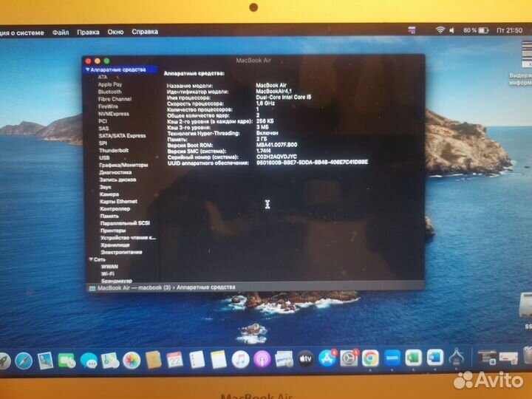Viewport: 532px width, 399px height.
Task: Click the clock Пт 21:50 in menu bar
Action: (x=509, y=30)
